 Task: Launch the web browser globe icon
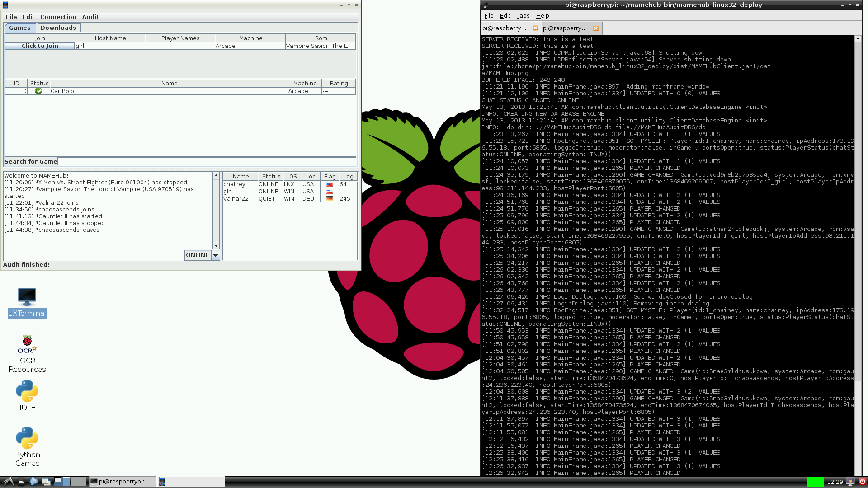[x=33, y=482]
